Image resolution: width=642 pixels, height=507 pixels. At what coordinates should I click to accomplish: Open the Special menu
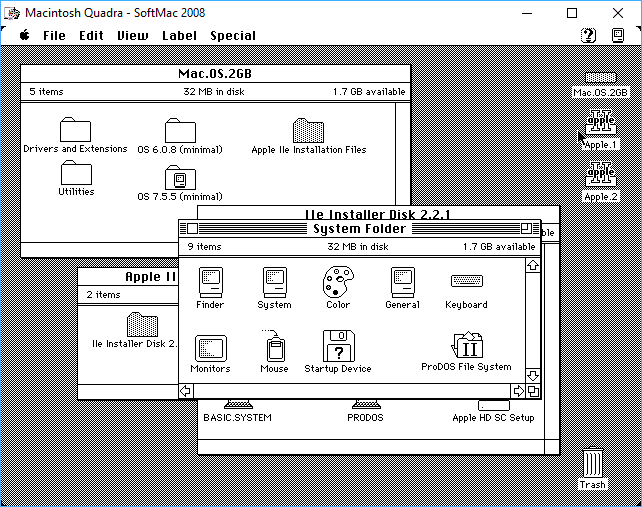(x=233, y=36)
